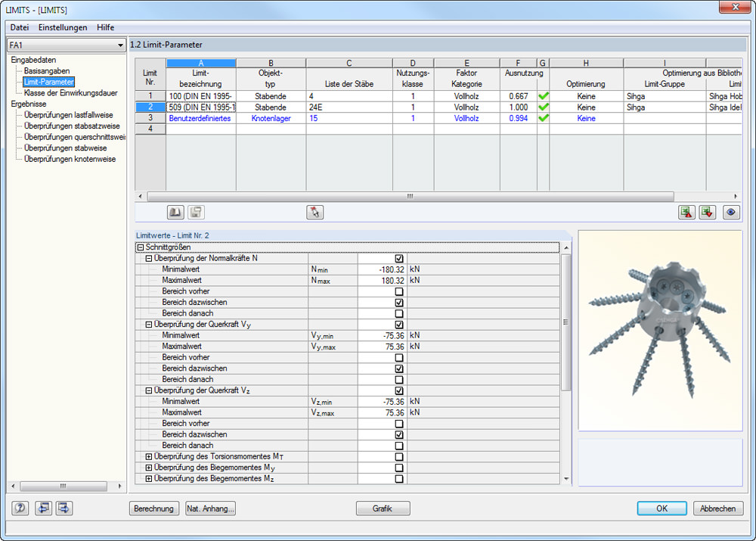Open the help question mark icon
Screen dimensions: 756x541
click(20, 508)
